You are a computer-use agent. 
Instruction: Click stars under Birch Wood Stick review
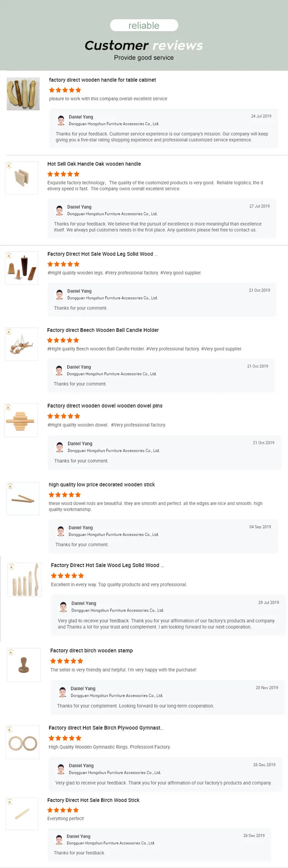tap(63, 810)
